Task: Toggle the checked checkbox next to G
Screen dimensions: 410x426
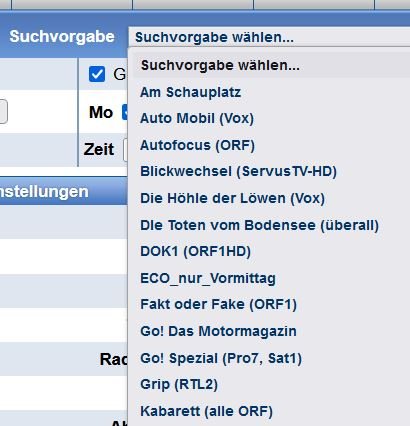Action: [97, 74]
